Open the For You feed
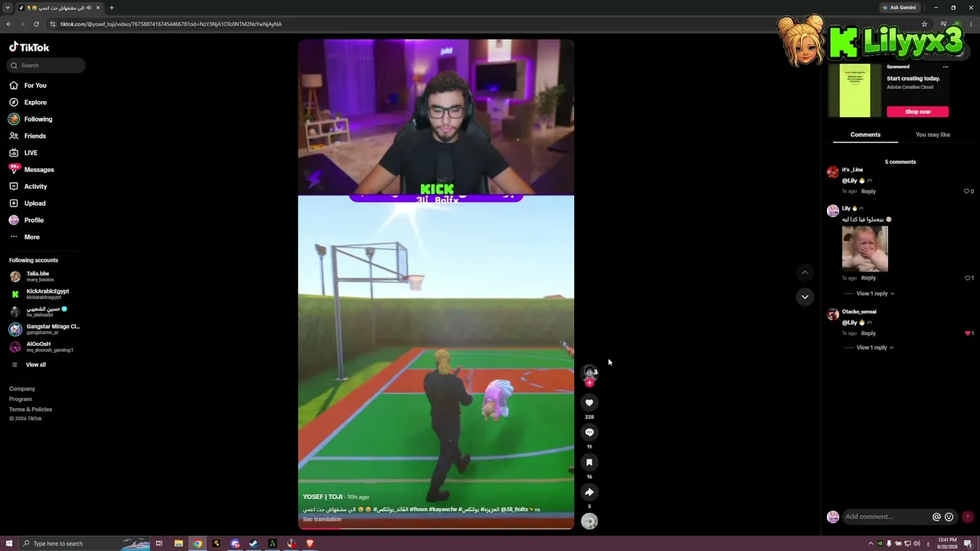This screenshot has width=980, height=551. click(28, 86)
